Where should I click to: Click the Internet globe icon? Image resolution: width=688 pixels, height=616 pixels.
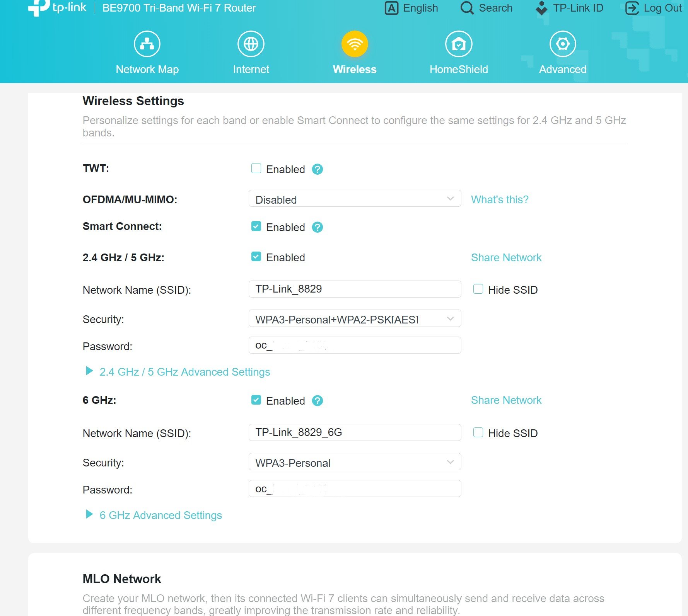[251, 44]
